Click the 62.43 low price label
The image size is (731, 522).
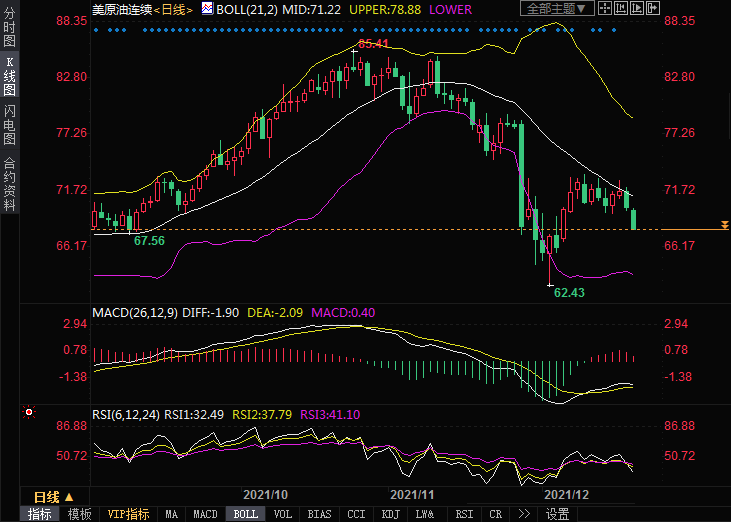[x=569, y=293]
